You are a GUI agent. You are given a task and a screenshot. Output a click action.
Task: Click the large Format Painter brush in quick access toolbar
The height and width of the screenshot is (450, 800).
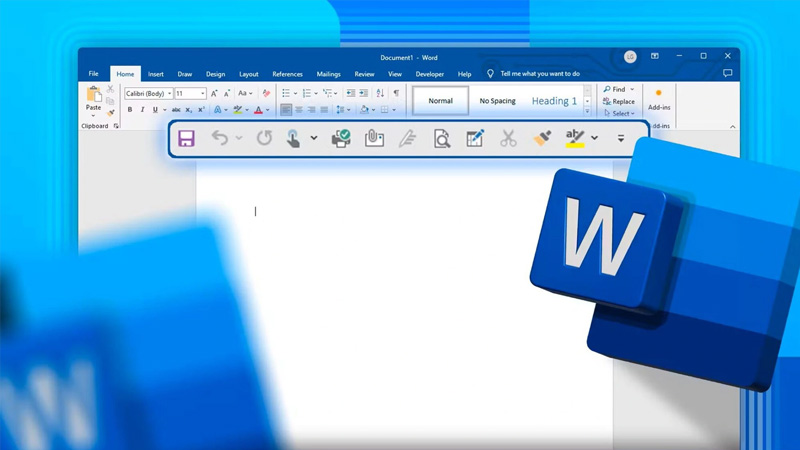542,138
